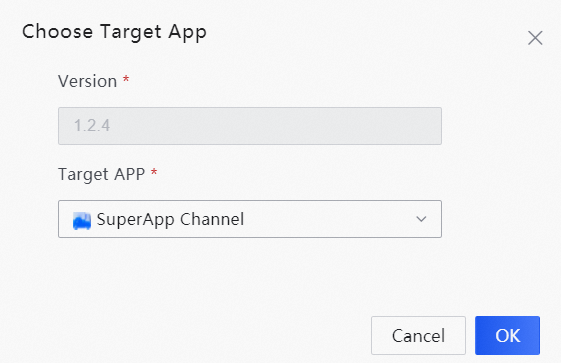Click the red asterisk beside Version
Viewport: 561px width, 363px height.
(x=126, y=79)
